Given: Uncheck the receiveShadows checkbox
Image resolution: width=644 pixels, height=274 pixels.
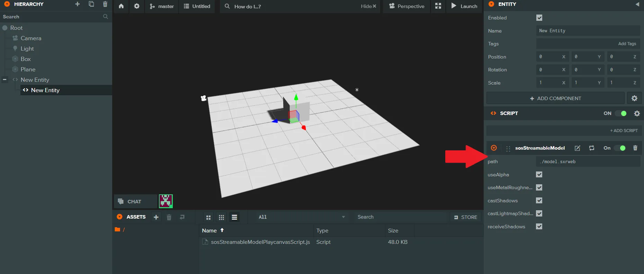Looking at the screenshot, I should [x=539, y=227].
